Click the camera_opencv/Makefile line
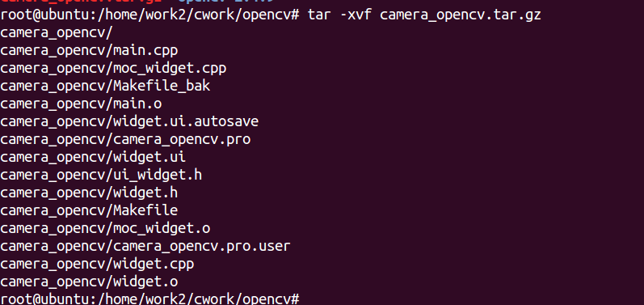 point(89,211)
